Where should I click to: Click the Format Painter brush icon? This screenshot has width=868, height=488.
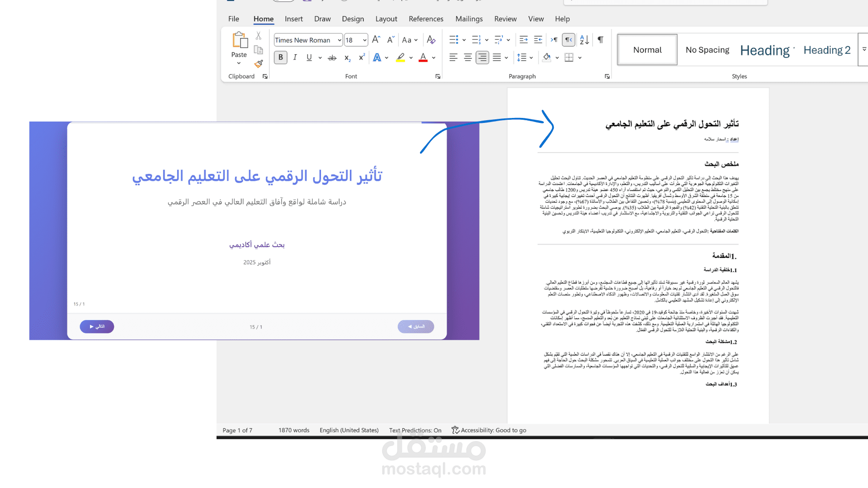point(259,64)
